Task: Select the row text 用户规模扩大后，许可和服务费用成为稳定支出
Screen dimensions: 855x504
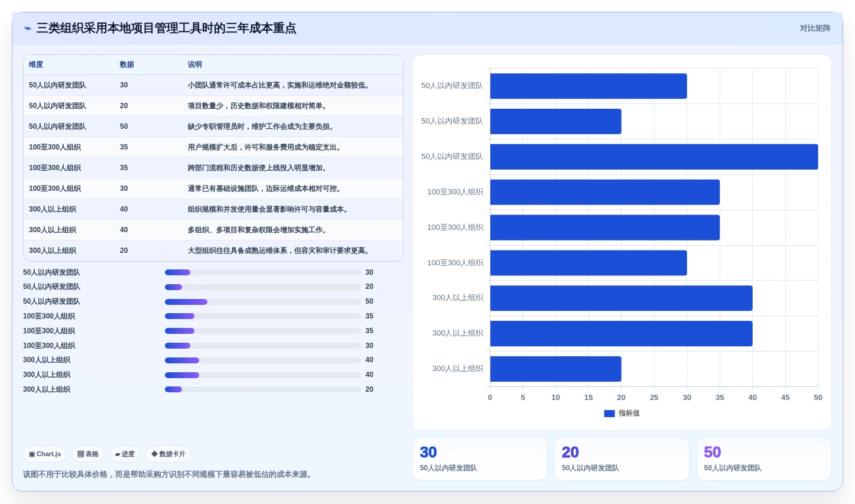Action: [266, 147]
